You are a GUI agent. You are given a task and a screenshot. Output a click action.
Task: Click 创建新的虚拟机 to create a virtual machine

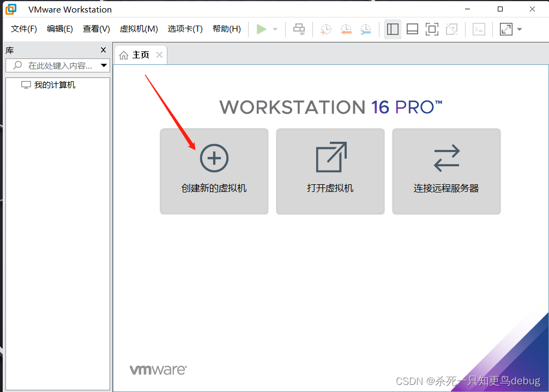coord(214,171)
